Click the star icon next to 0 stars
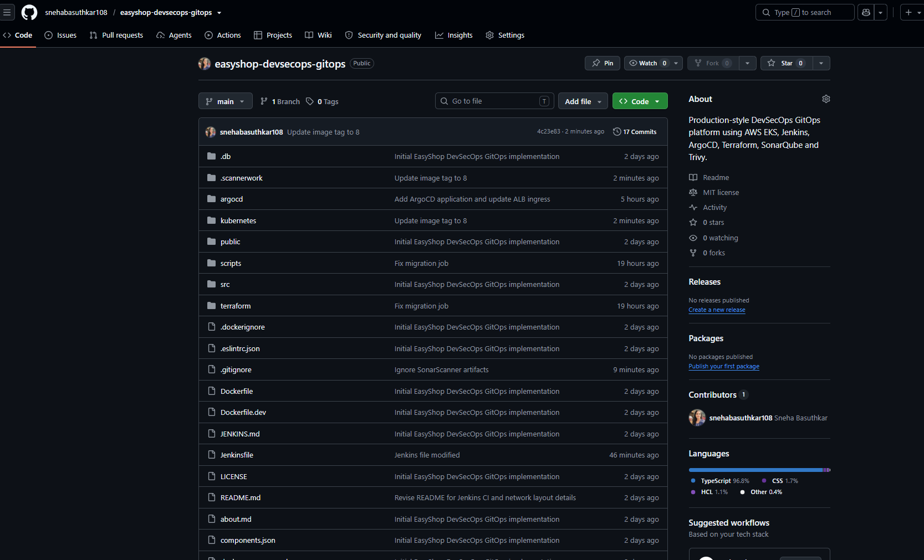924x560 pixels. point(693,222)
